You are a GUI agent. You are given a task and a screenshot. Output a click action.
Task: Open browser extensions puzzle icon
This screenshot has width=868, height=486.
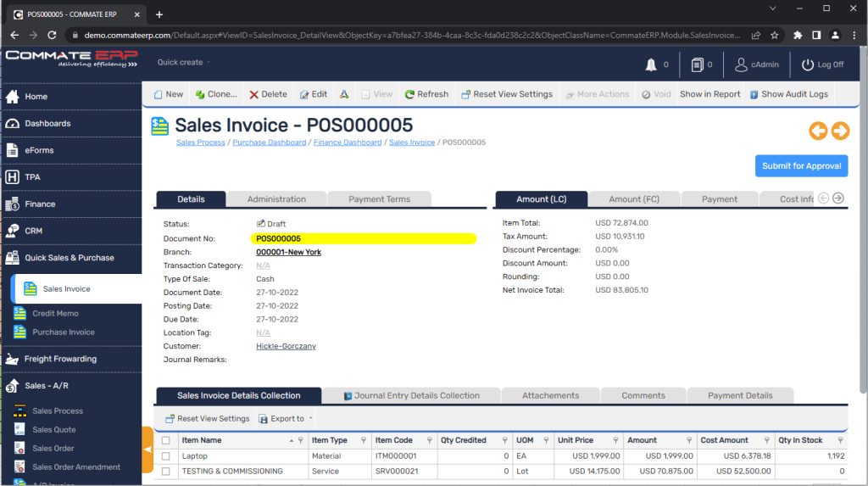pyautogui.click(x=798, y=35)
